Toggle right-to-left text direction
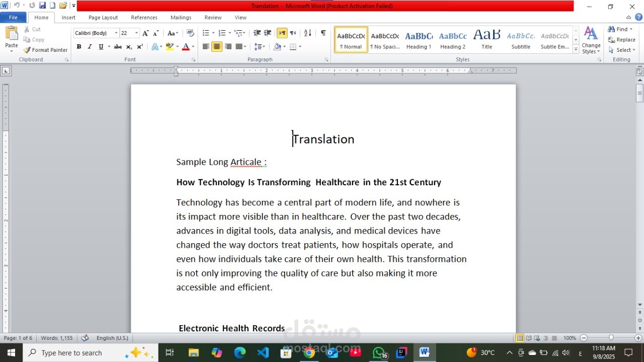Screen dimensions: 644x362 [293, 33]
